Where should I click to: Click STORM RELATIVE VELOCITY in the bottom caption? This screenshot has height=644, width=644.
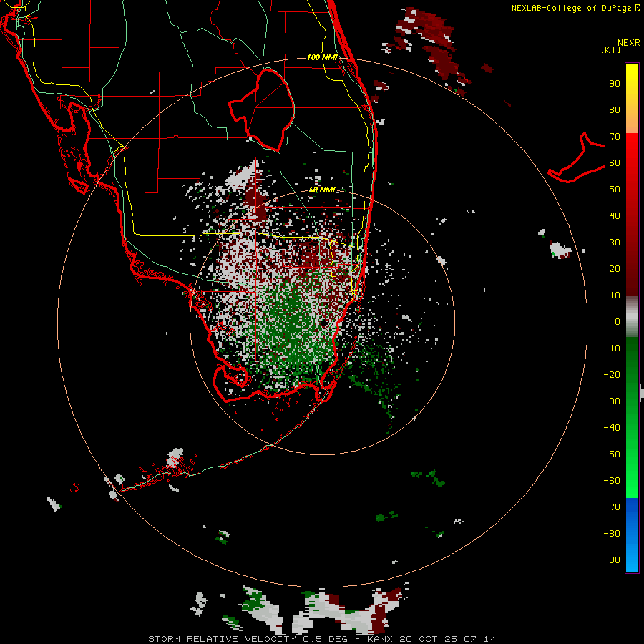coord(222,639)
